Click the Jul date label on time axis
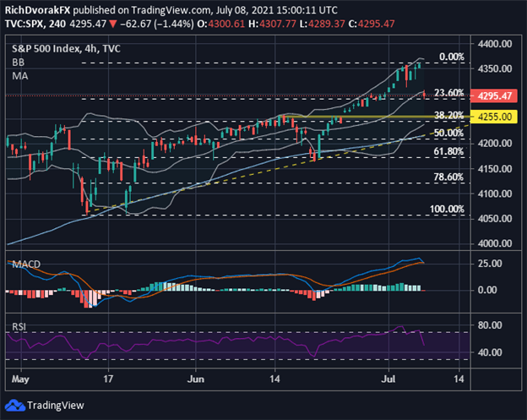527x420 pixels. point(388,379)
